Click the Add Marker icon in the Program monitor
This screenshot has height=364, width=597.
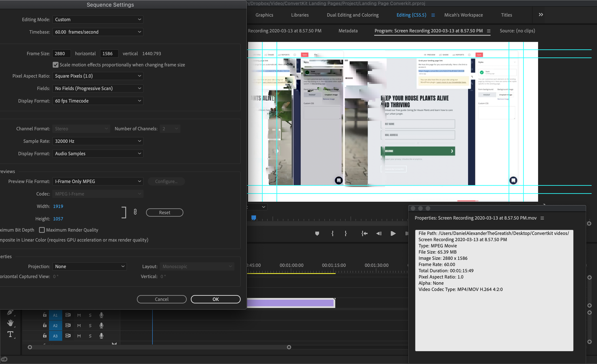point(317,233)
